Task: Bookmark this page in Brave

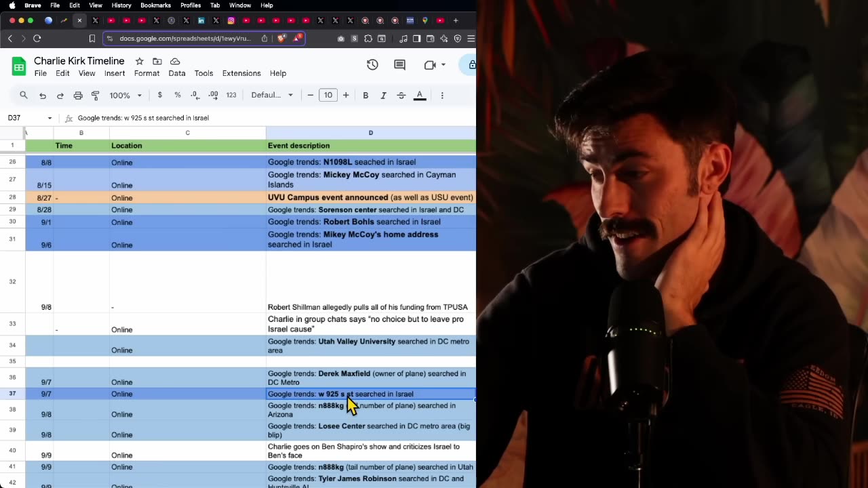Action: click(x=92, y=39)
